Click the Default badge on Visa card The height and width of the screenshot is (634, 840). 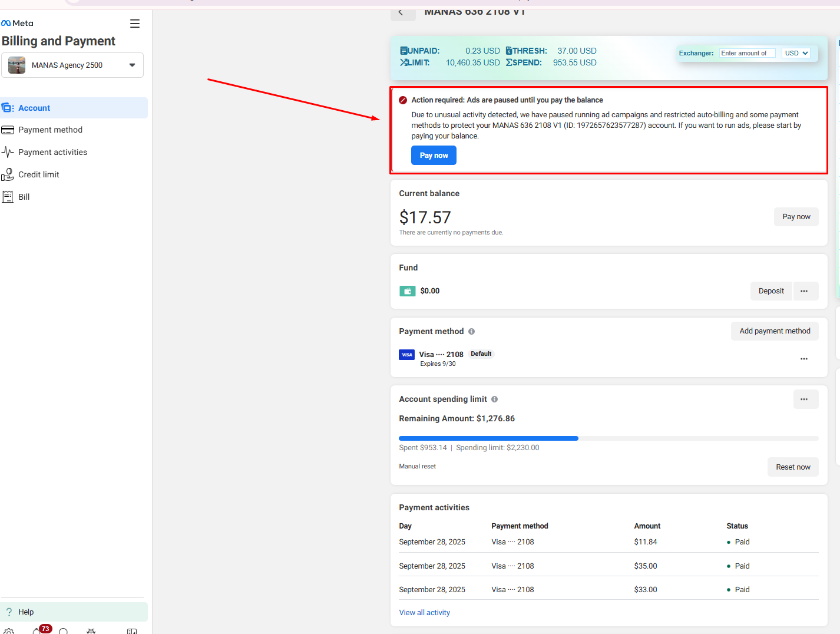coord(481,354)
